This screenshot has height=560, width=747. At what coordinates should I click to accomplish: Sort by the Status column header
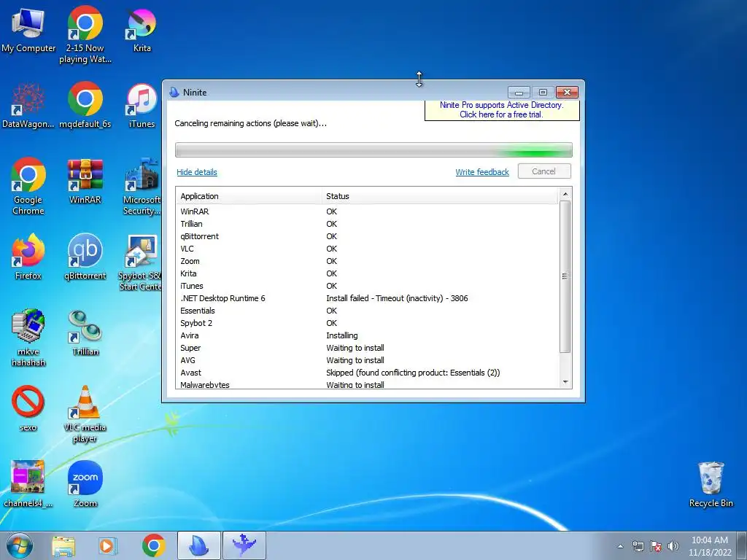pos(440,196)
